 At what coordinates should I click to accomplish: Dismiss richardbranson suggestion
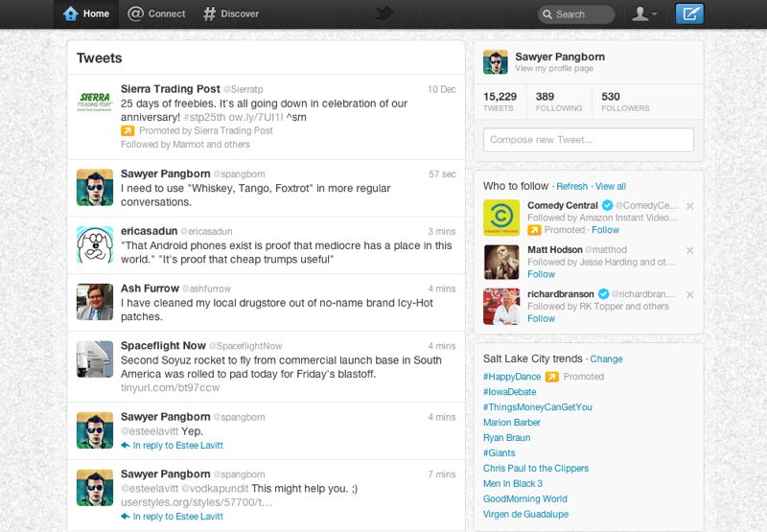coord(689,295)
